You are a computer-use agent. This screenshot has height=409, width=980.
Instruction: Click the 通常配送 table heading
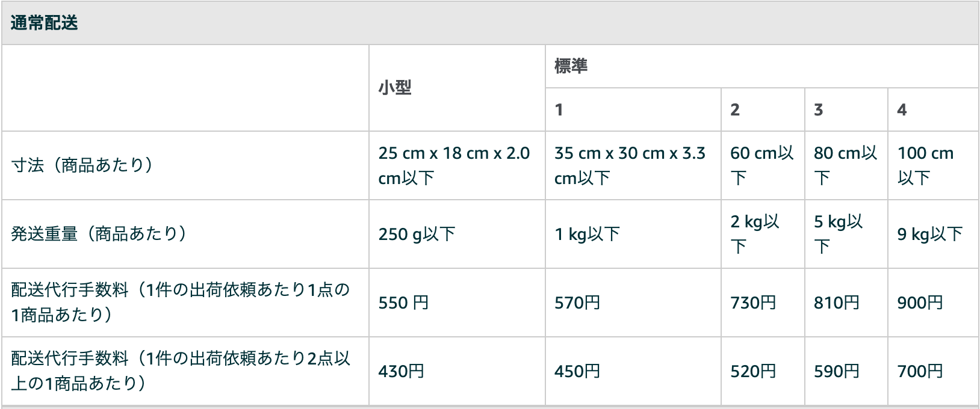[45, 23]
